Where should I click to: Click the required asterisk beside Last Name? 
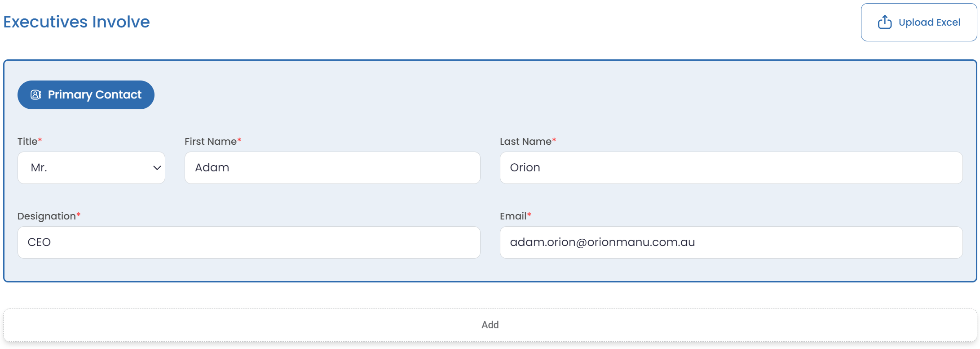click(x=554, y=140)
